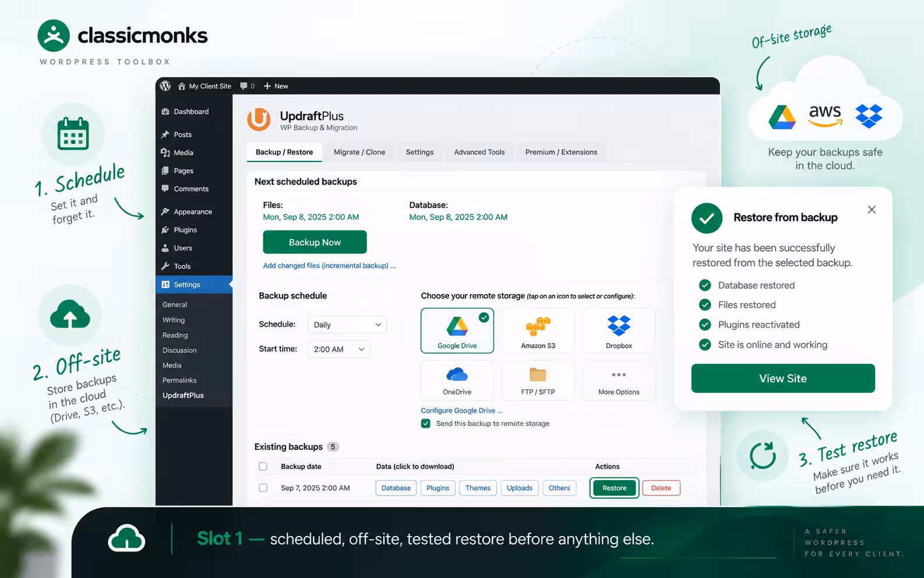Viewport: 924px width, 578px height.
Task: Click the Comments sidebar icon
Action: (x=165, y=189)
